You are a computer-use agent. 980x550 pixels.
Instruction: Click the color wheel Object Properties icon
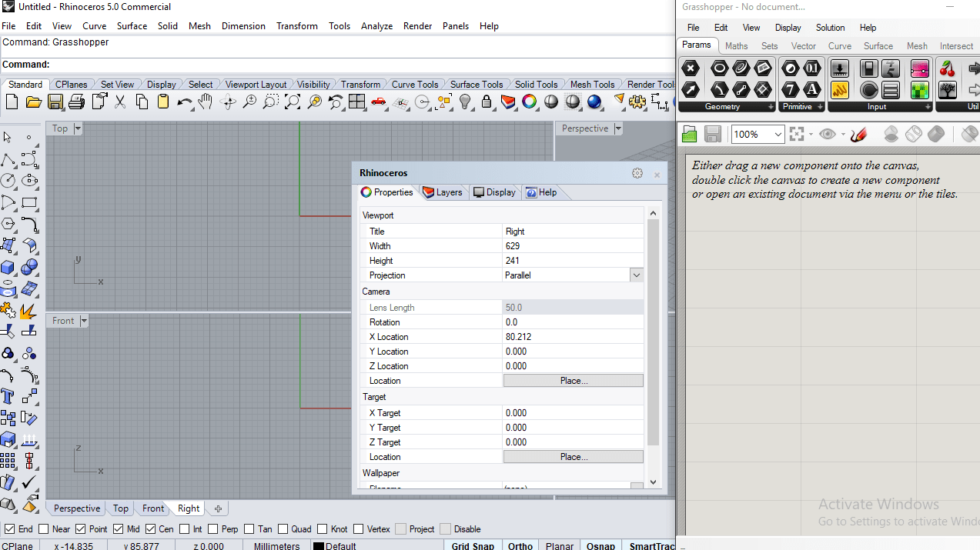point(530,102)
